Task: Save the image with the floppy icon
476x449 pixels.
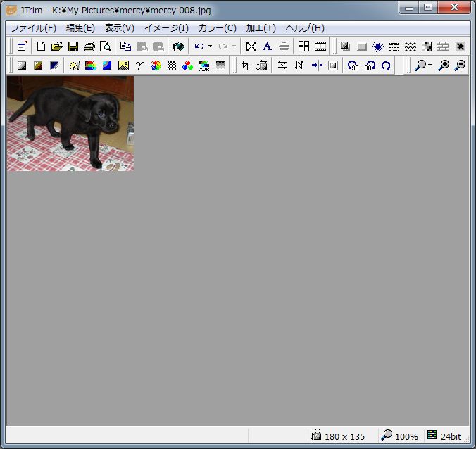Action: 73,46
